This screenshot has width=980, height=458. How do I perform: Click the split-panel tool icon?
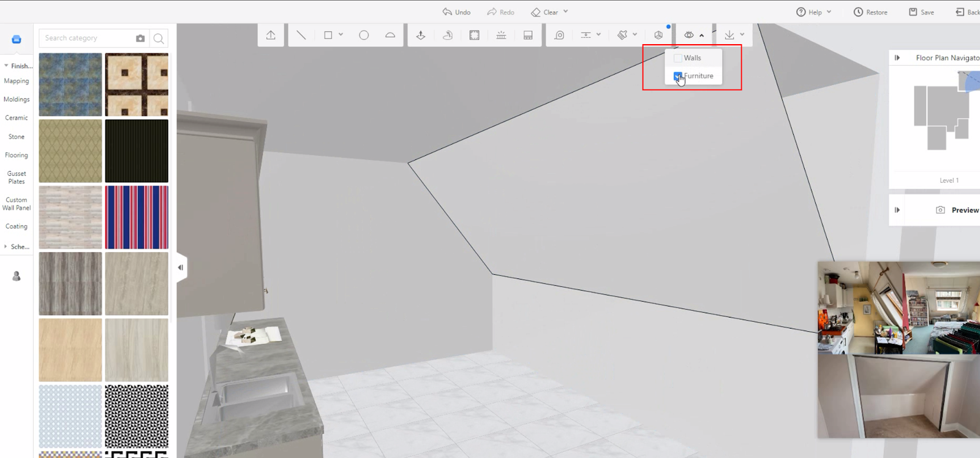(x=528, y=36)
